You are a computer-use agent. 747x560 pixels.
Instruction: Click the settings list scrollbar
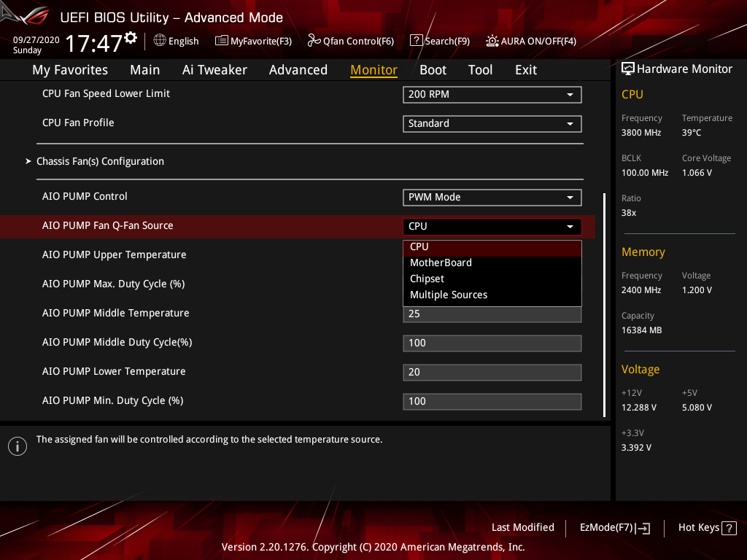pos(604,305)
